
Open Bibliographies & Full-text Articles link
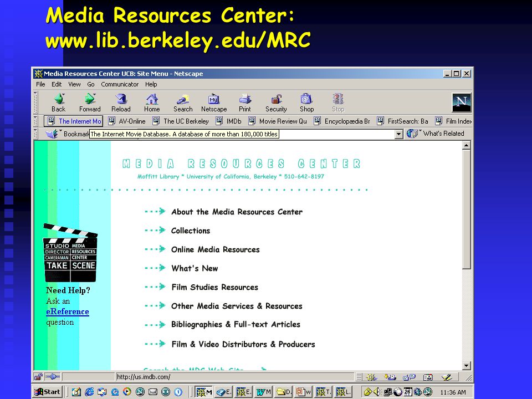pyautogui.click(x=236, y=324)
